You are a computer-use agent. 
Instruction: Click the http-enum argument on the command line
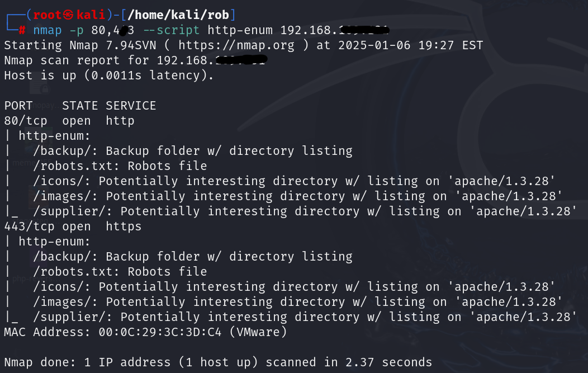coord(240,30)
